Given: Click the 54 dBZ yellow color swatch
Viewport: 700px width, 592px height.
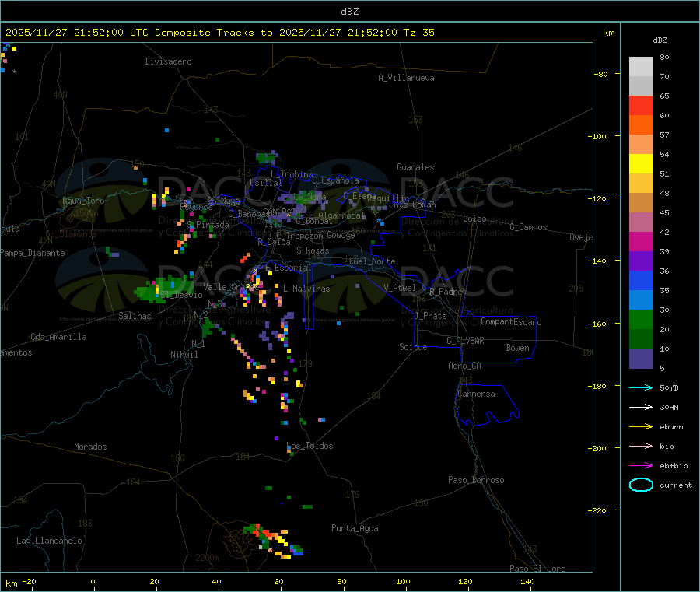Looking at the screenshot, I should click(x=641, y=164).
